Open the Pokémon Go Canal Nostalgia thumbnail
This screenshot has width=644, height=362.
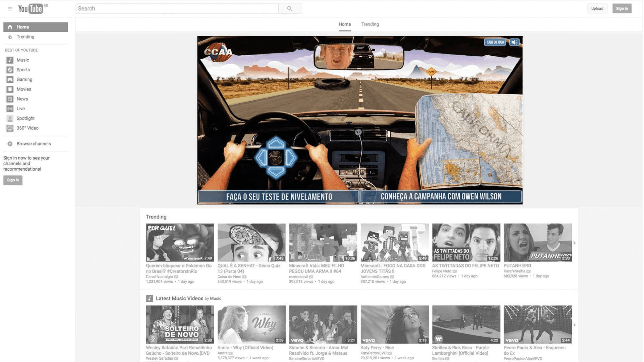pos(180,243)
